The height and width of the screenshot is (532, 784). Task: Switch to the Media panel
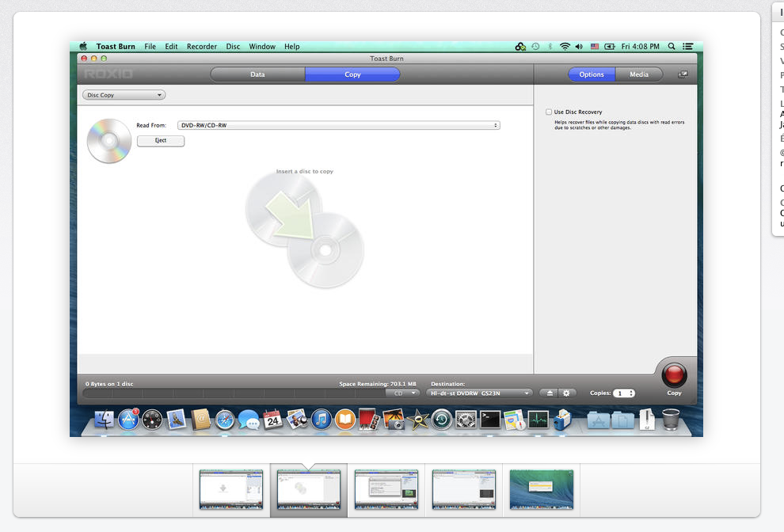(x=639, y=74)
